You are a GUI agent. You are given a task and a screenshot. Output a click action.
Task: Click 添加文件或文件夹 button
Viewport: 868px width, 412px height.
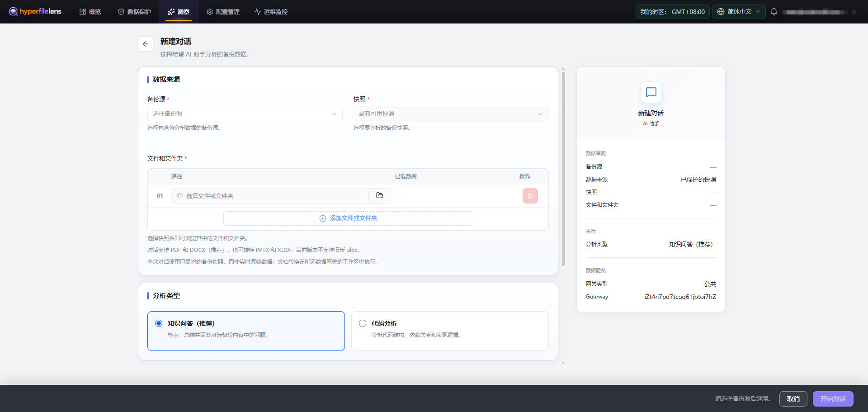coord(348,218)
